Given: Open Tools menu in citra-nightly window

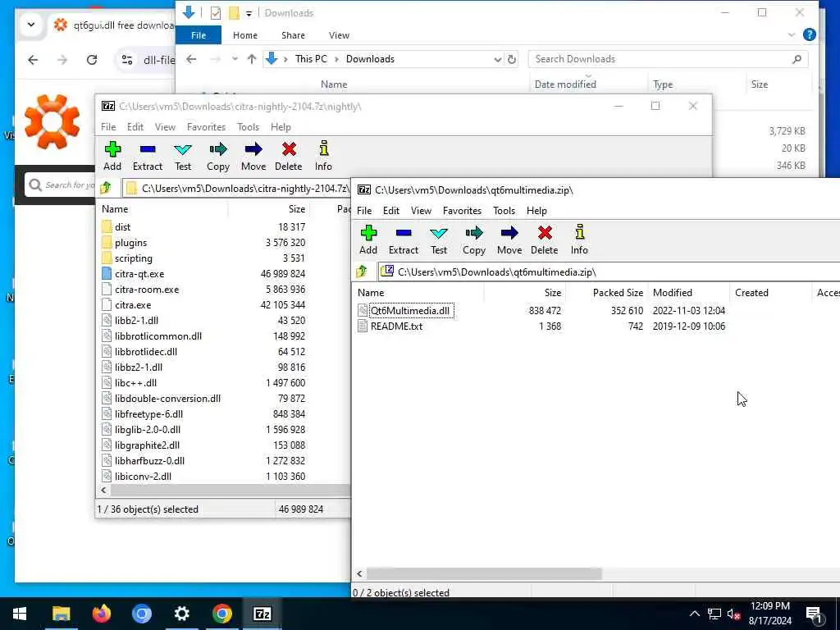Looking at the screenshot, I should [x=248, y=127].
